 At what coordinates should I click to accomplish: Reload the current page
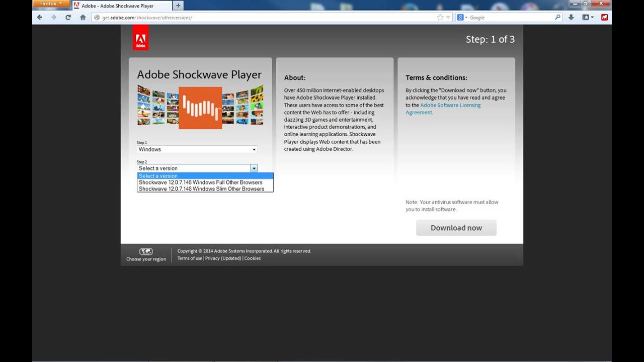click(68, 17)
